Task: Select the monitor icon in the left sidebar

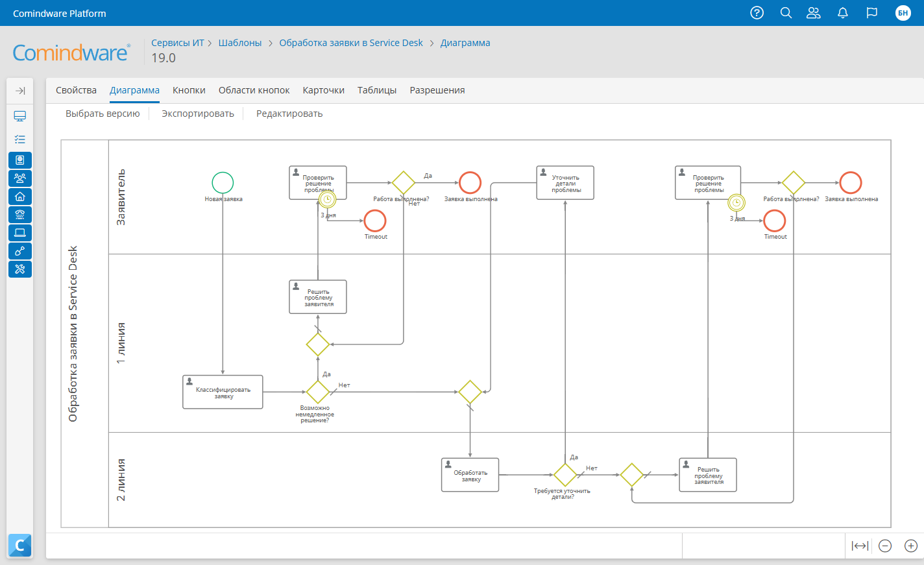Action: coord(19,116)
